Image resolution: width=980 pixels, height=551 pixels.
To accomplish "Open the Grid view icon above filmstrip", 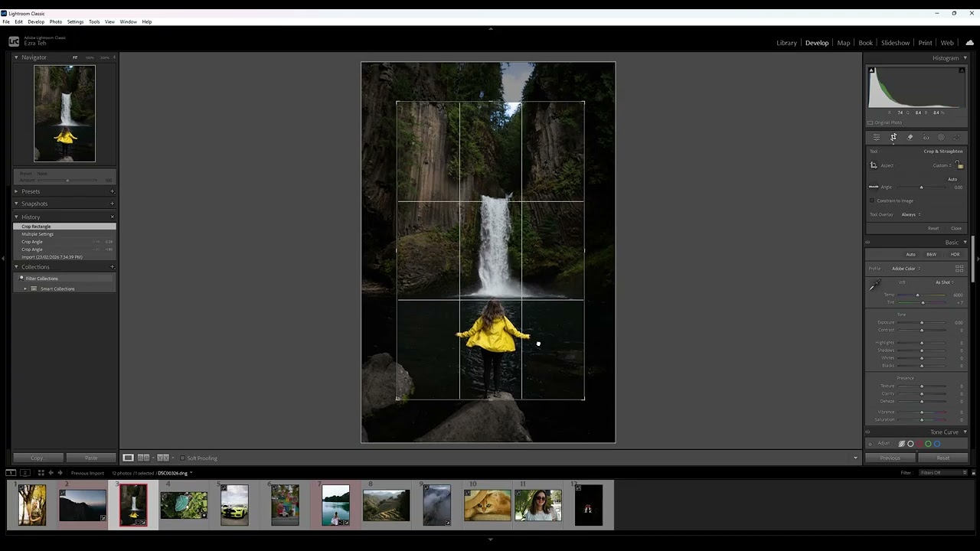I will click(41, 473).
